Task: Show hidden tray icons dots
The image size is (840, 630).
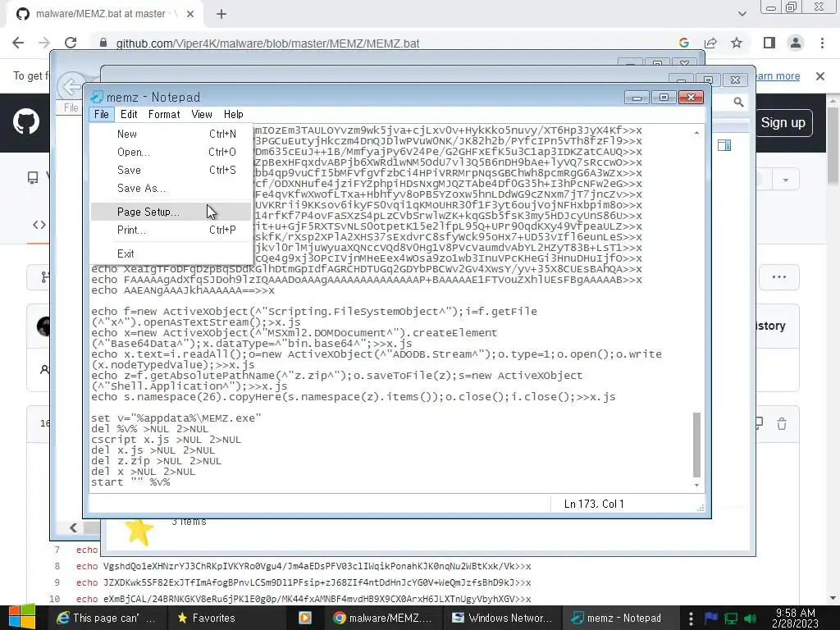Action: pos(691,619)
